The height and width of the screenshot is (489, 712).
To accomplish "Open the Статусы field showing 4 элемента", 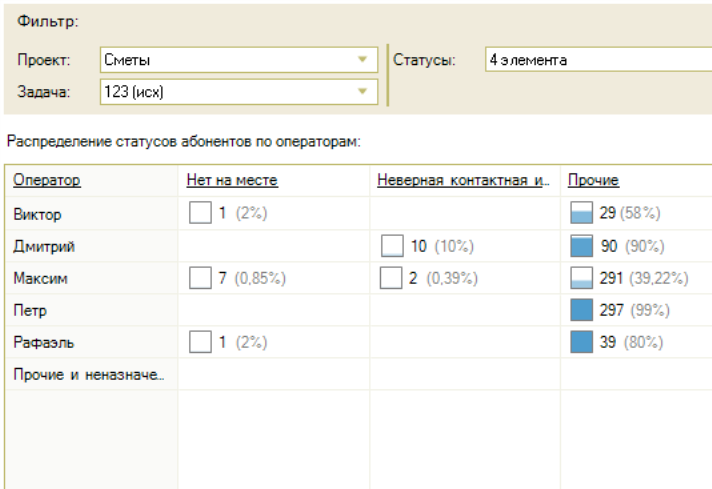I will [x=597, y=60].
